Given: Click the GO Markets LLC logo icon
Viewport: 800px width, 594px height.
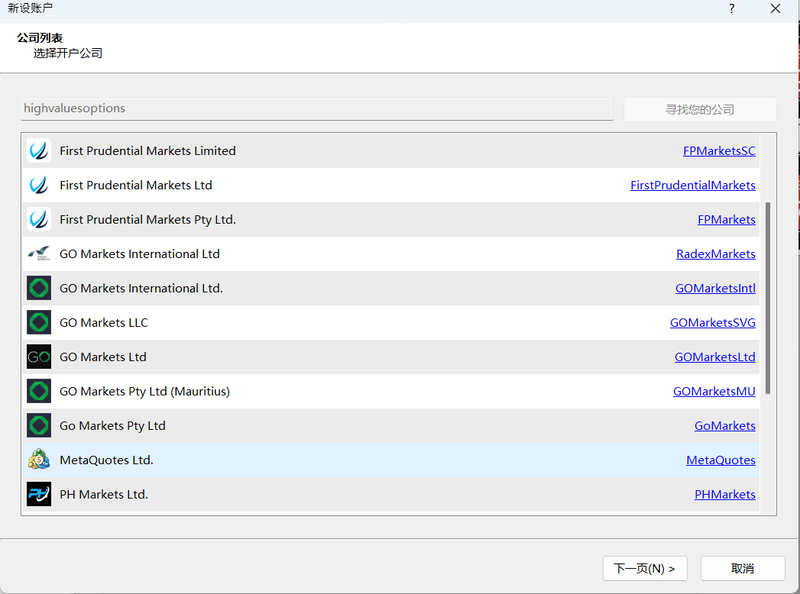Looking at the screenshot, I should (x=39, y=323).
